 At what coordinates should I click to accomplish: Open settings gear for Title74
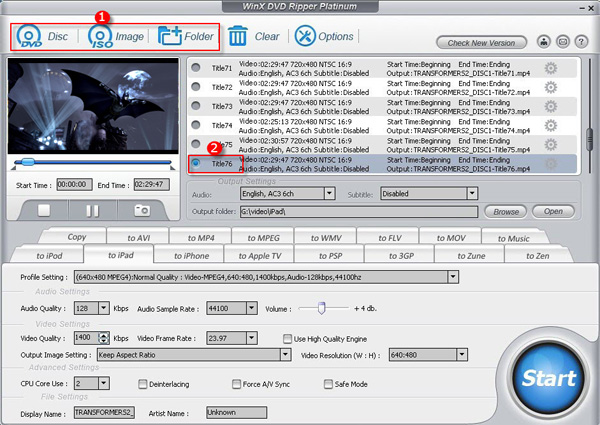coord(551,125)
